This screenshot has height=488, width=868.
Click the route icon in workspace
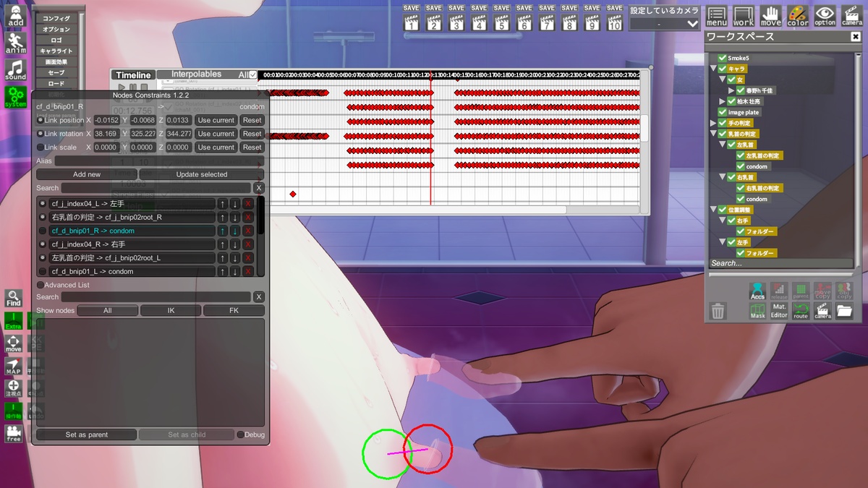[800, 311]
